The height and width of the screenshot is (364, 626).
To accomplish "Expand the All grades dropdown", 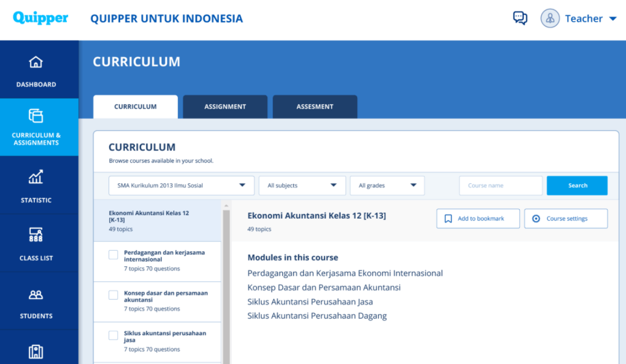I will click(x=387, y=185).
